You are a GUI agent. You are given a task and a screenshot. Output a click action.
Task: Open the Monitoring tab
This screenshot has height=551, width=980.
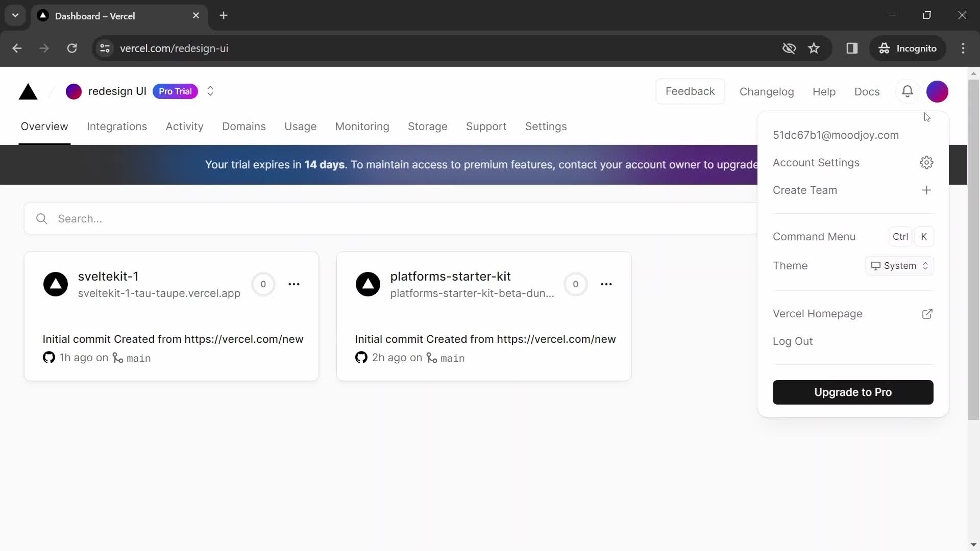[362, 127]
